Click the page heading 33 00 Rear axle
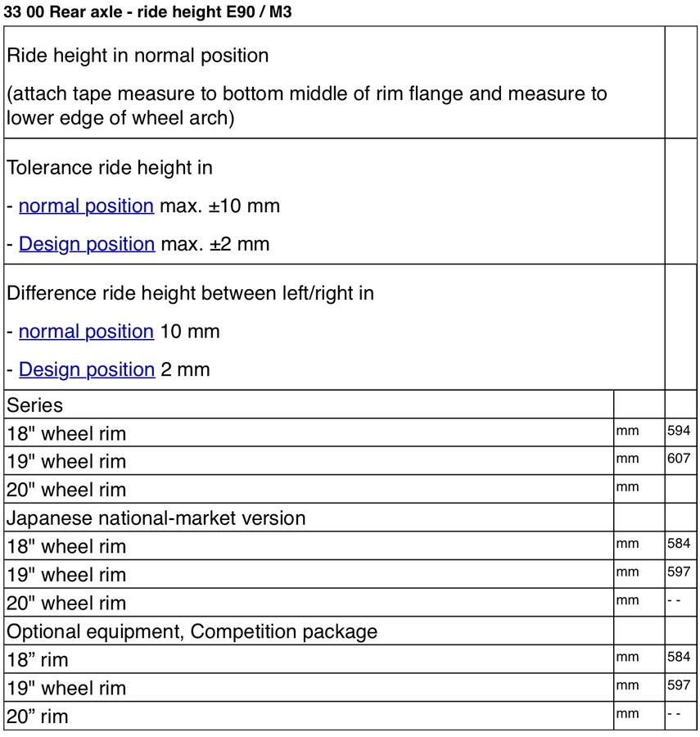The height and width of the screenshot is (737, 700). click(x=147, y=11)
